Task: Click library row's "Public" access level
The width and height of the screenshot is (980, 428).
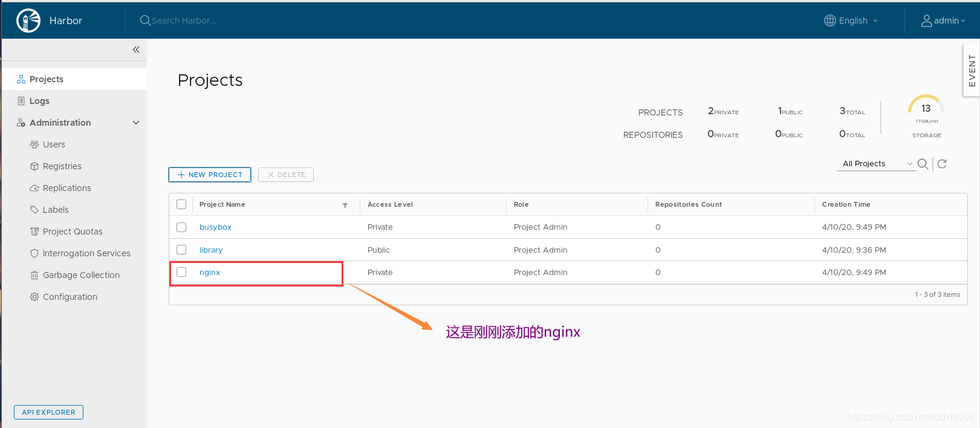Action: point(378,250)
